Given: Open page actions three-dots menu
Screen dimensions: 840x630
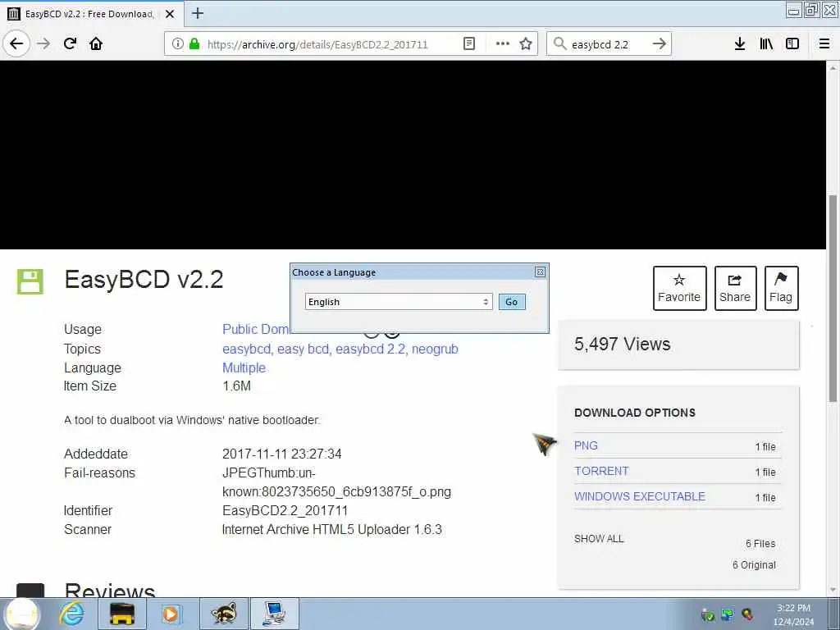Looking at the screenshot, I should click(503, 44).
